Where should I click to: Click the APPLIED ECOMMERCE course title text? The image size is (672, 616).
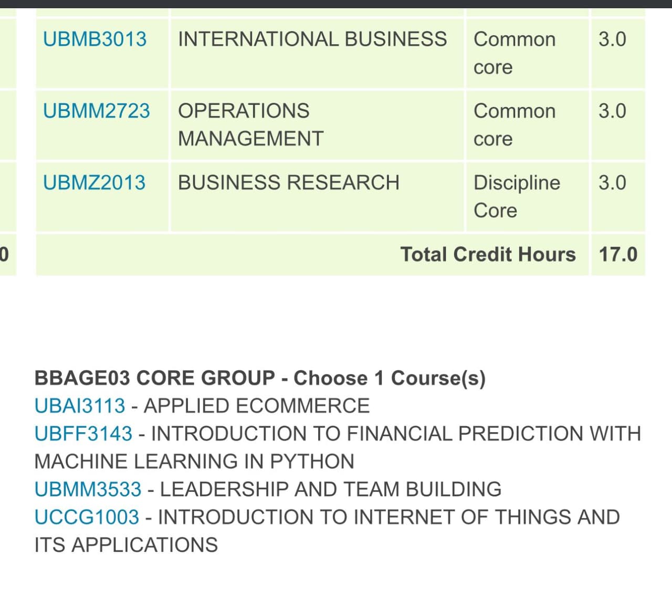pos(257,406)
